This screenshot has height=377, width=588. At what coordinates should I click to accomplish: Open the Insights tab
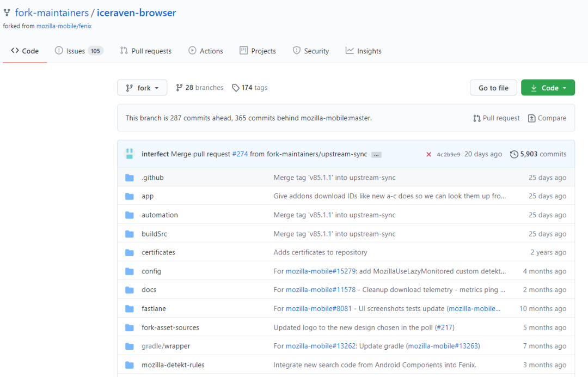click(x=363, y=51)
